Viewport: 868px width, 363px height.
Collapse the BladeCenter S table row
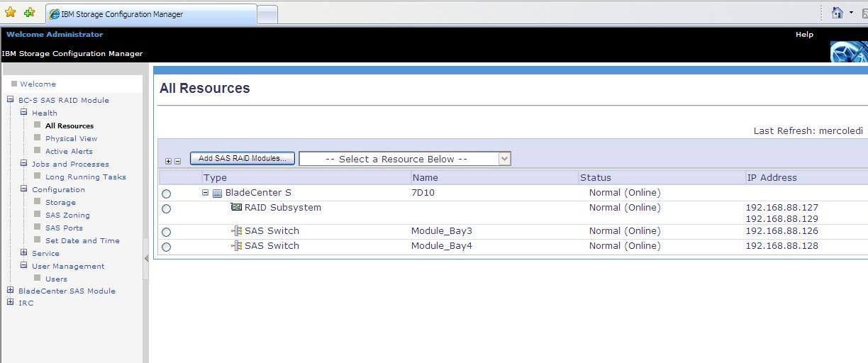[206, 193]
